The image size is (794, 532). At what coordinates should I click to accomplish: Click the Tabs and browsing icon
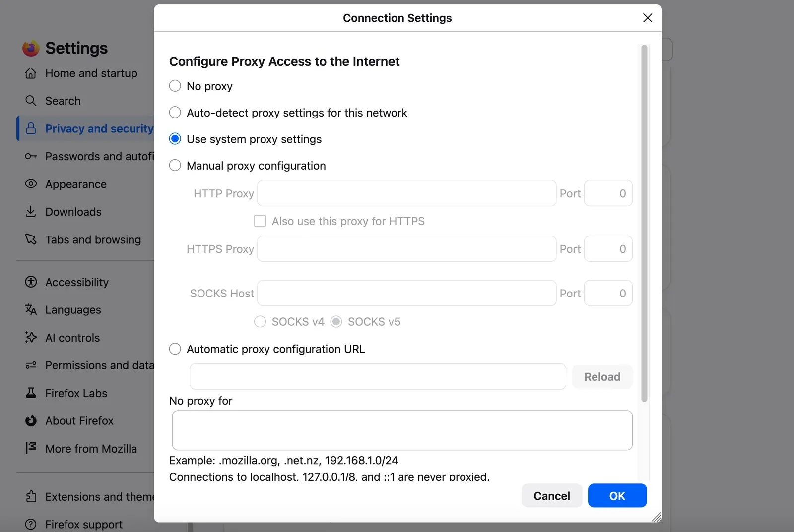[31, 239]
